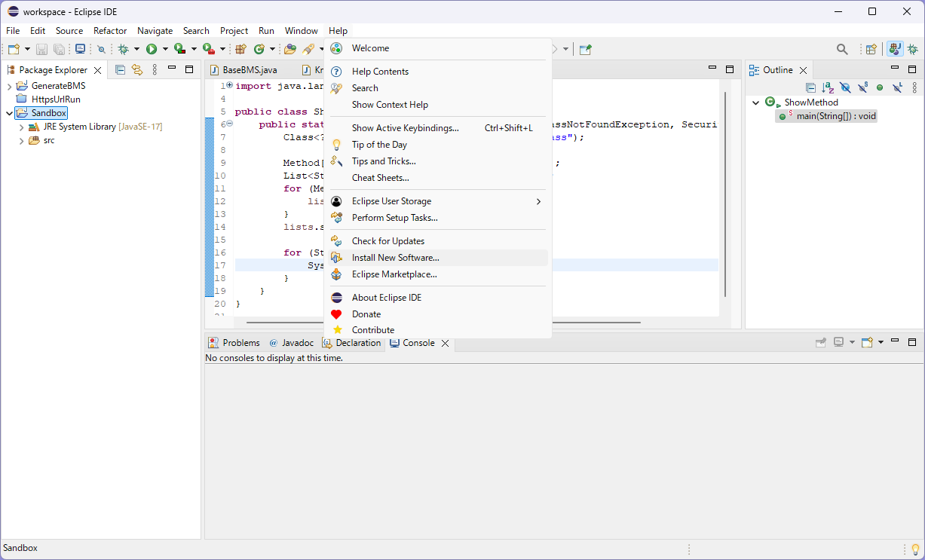The image size is (925, 560).
Task: Collapse ShowMethod class in Outline
Action: click(756, 103)
